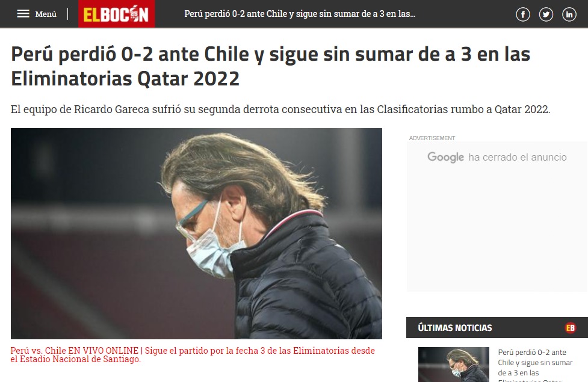The height and width of the screenshot is (382, 588).
Task: Share article on Twitter
Action: 546,14
